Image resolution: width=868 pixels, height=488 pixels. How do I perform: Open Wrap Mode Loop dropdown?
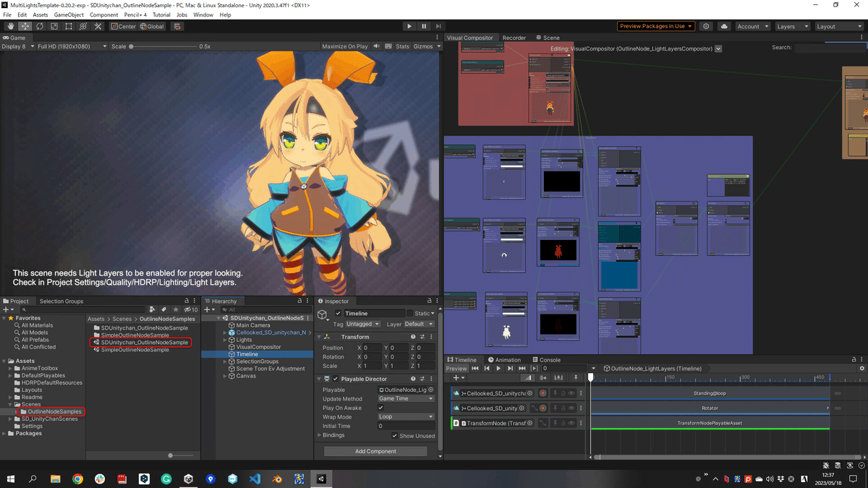(x=406, y=417)
